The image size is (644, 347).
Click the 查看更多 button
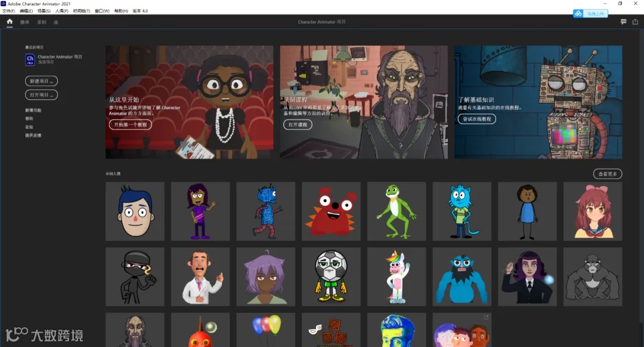coord(608,173)
